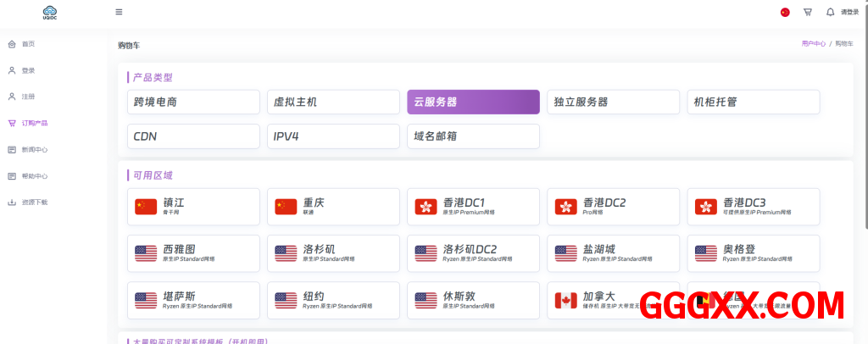Choose the 洛杉矶DC2 region

click(x=473, y=253)
